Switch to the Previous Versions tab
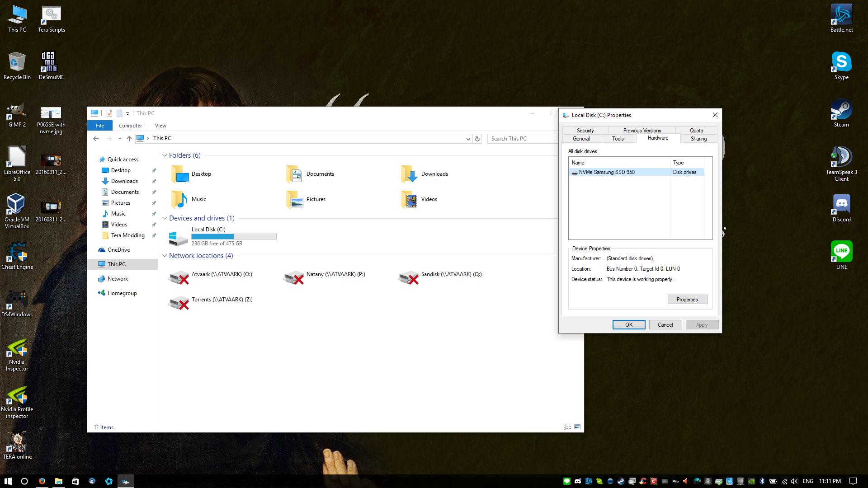 point(642,130)
